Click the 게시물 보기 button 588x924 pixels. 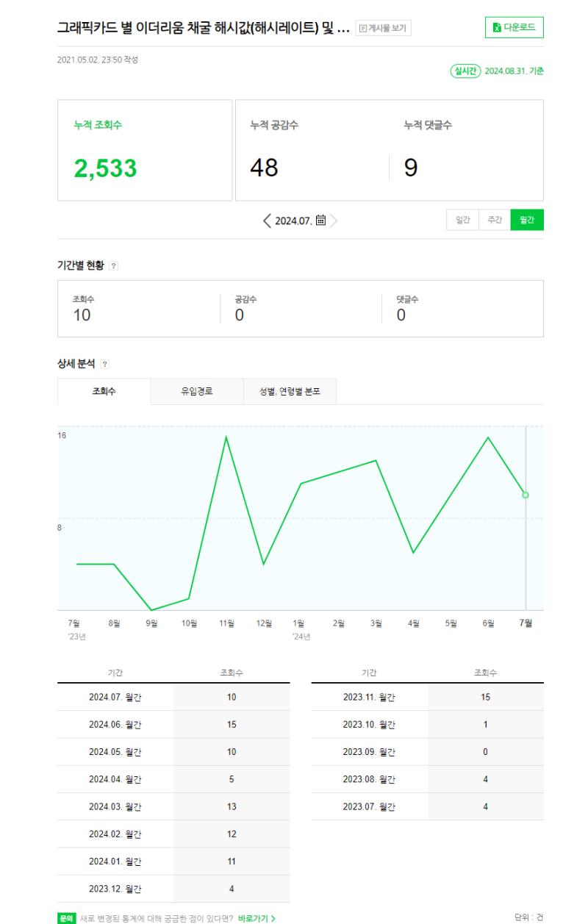[x=383, y=27]
